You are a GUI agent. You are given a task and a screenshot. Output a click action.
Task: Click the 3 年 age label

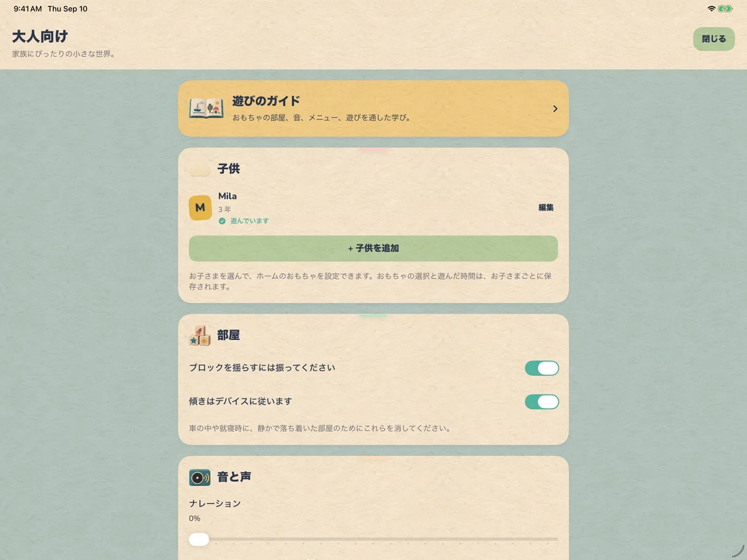click(x=224, y=209)
